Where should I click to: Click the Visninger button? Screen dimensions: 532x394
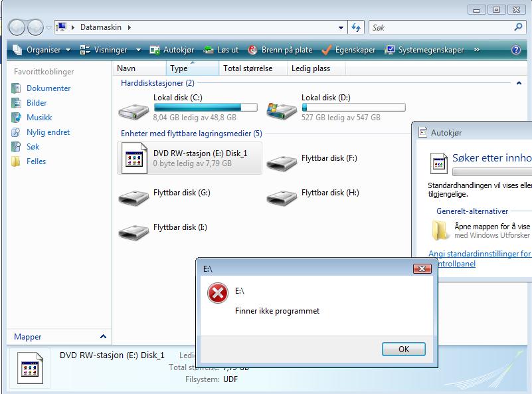(x=104, y=50)
